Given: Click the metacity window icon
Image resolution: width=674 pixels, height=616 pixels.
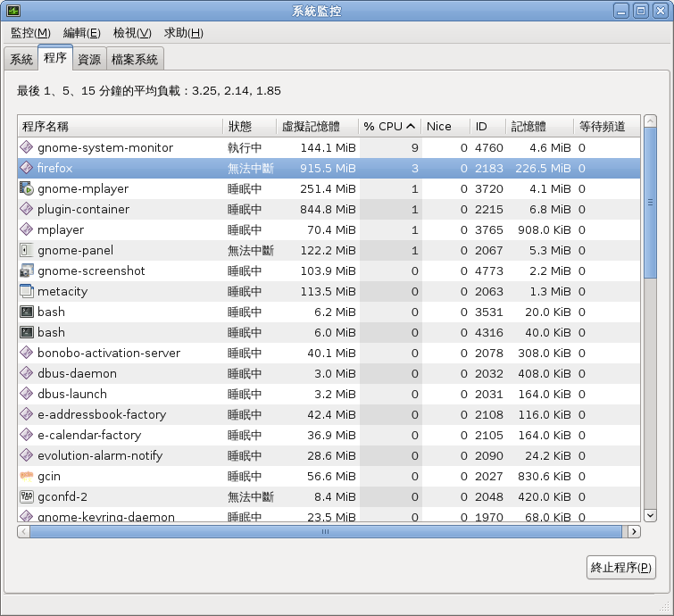Looking at the screenshot, I should pyautogui.click(x=27, y=291).
